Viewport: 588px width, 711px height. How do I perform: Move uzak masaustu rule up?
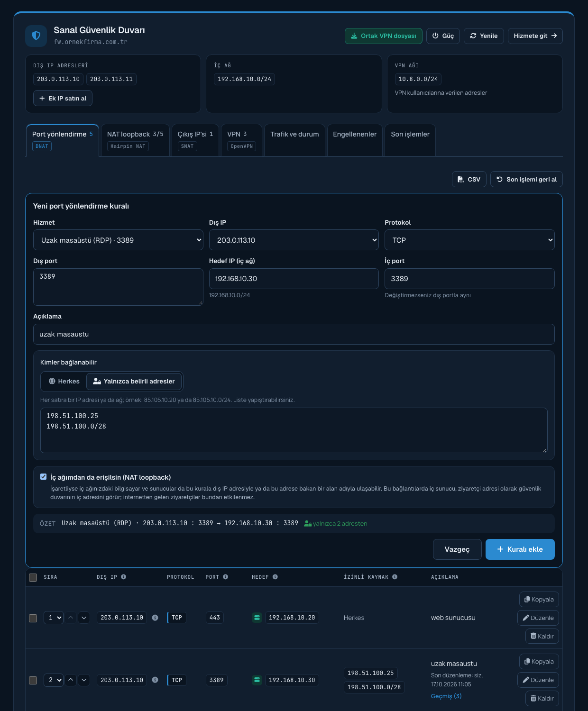[x=71, y=680]
